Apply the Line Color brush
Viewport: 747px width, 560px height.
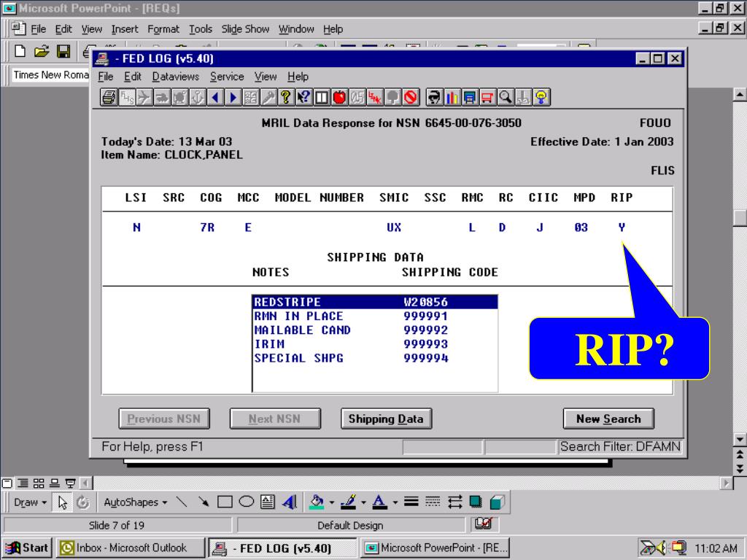[349, 502]
